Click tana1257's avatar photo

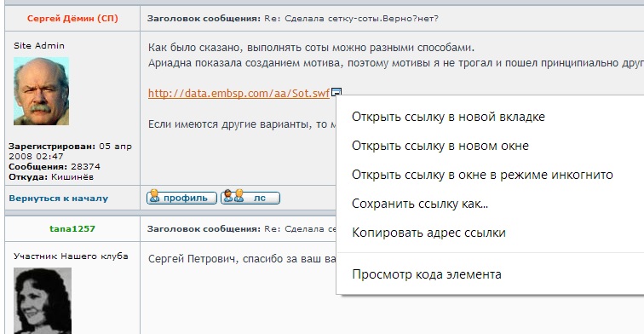click(x=43, y=301)
